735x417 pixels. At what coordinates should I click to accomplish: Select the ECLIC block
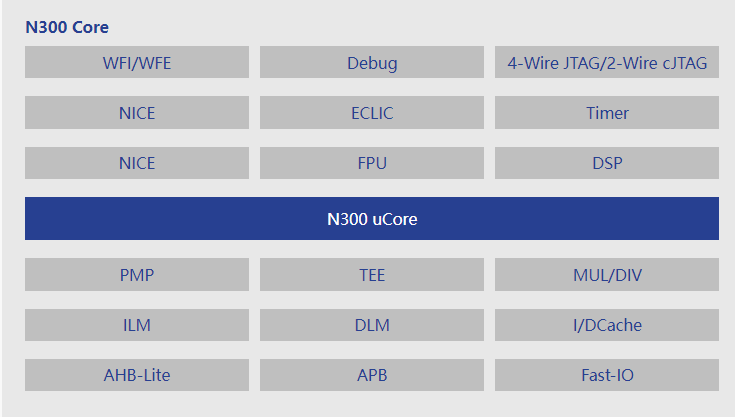pyautogui.click(x=372, y=112)
